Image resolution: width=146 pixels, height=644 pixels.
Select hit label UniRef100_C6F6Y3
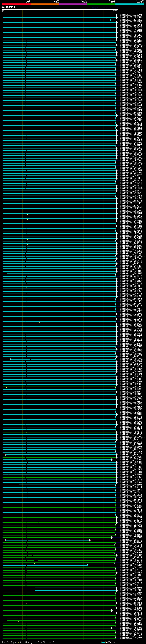pyautogui.click(x=131, y=612)
